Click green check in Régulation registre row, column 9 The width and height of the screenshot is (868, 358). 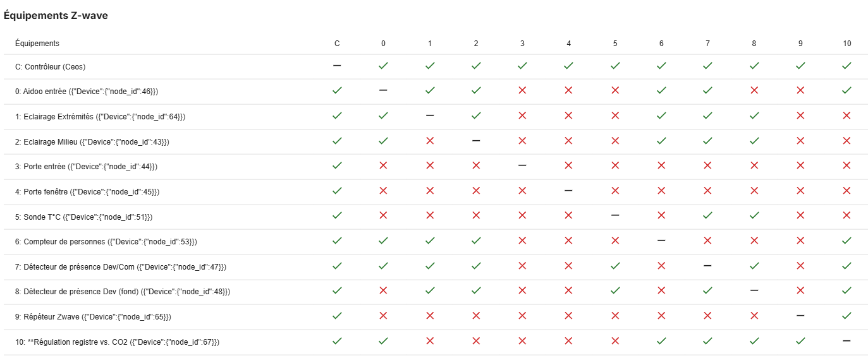(x=800, y=341)
